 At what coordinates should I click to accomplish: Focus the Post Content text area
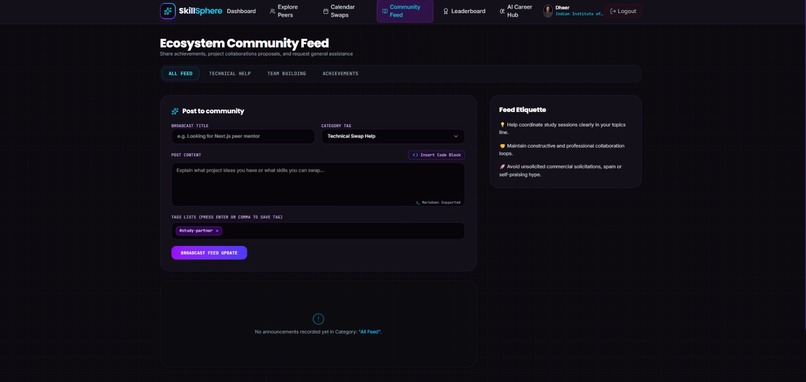pos(318,185)
